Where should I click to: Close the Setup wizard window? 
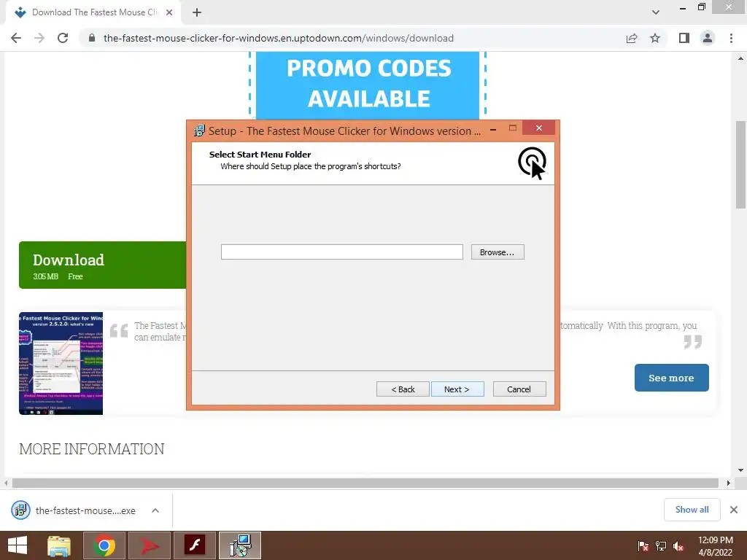(x=538, y=128)
